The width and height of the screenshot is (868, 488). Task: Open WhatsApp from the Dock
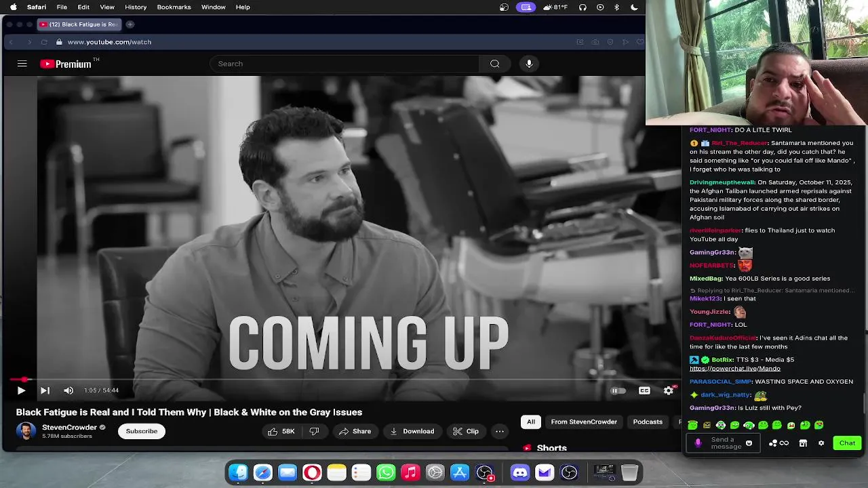tap(386, 472)
